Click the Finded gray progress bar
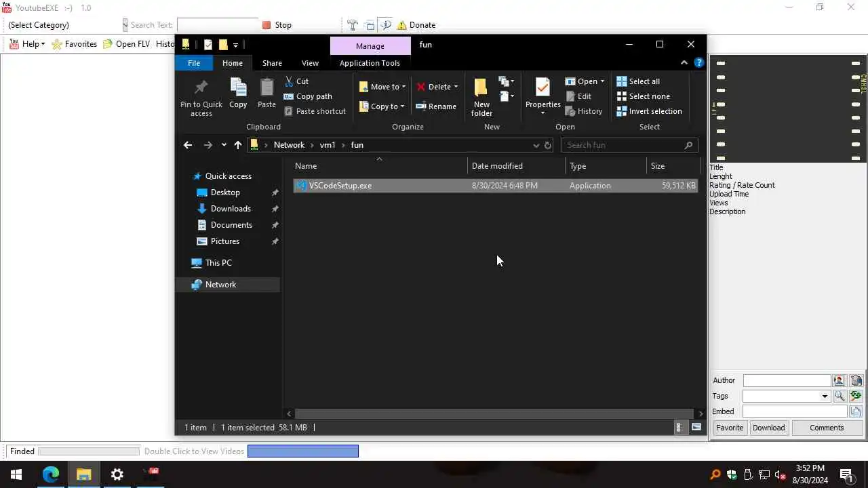 pyautogui.click(x=89, y=451)
